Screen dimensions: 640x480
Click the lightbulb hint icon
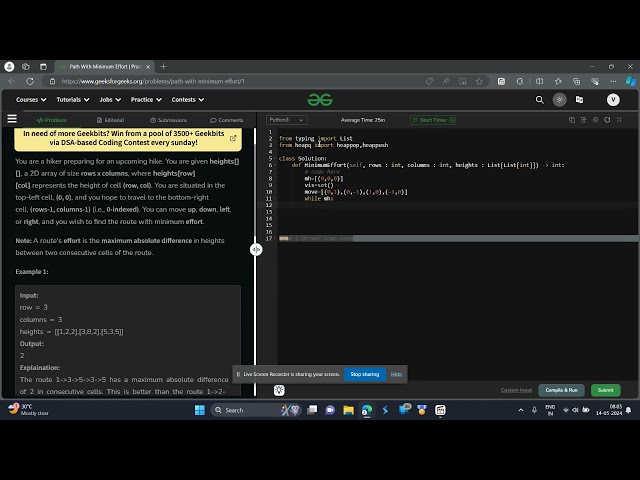(279, 390)
